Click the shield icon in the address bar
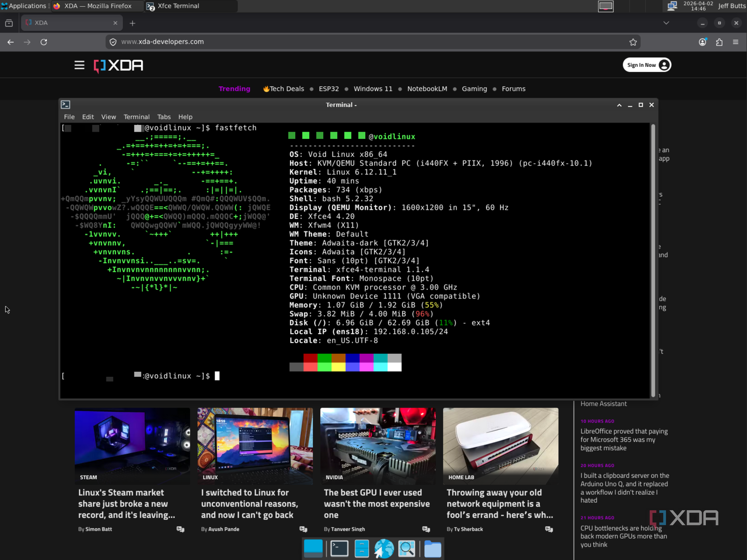This screenshot has width=747, height=560. [x=113, y=42]
